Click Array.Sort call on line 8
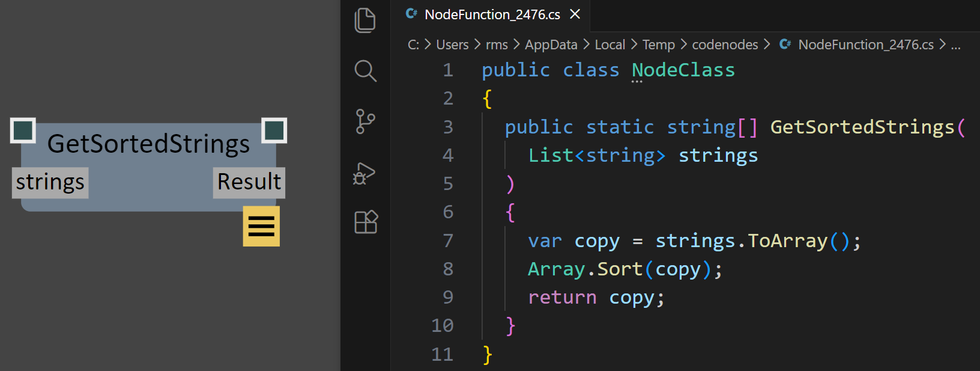Screen dimensions: 980x371 click(x=585, y=269)
